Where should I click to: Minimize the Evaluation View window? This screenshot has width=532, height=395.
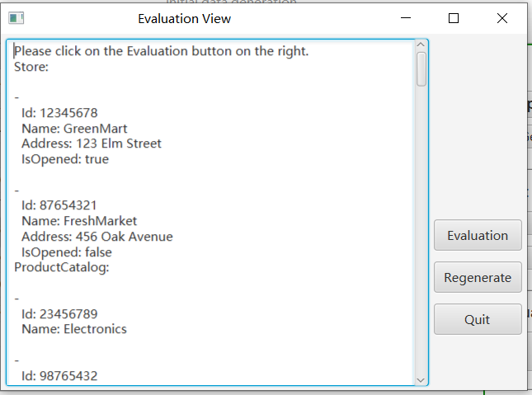click(406, 18)
